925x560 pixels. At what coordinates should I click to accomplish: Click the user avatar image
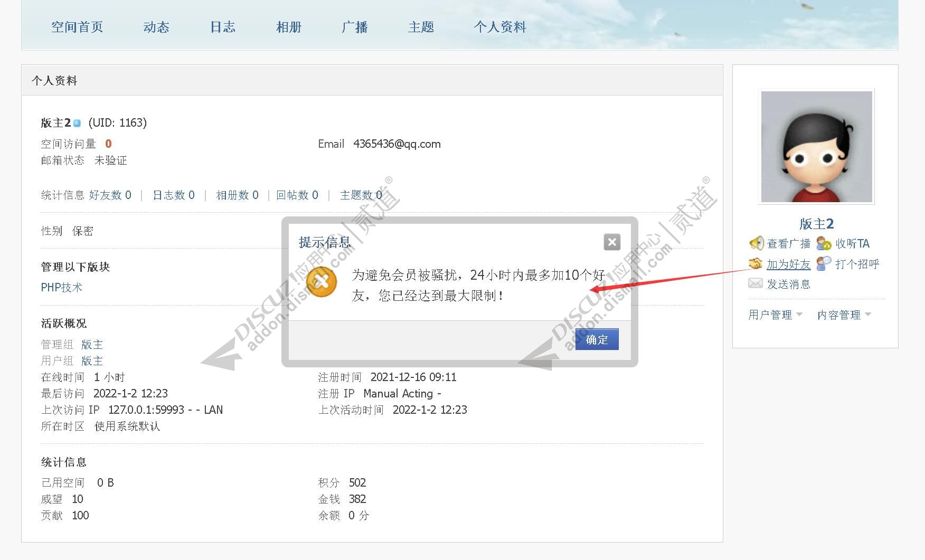816,146
